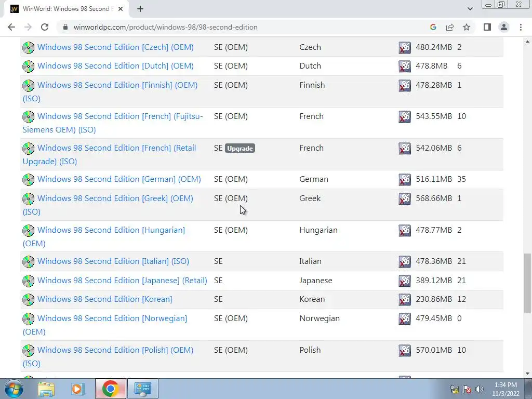Screen dimensions: 532x399
Task: Open the French Retail Upgrade ISO link
Action: tap(109, 154)
